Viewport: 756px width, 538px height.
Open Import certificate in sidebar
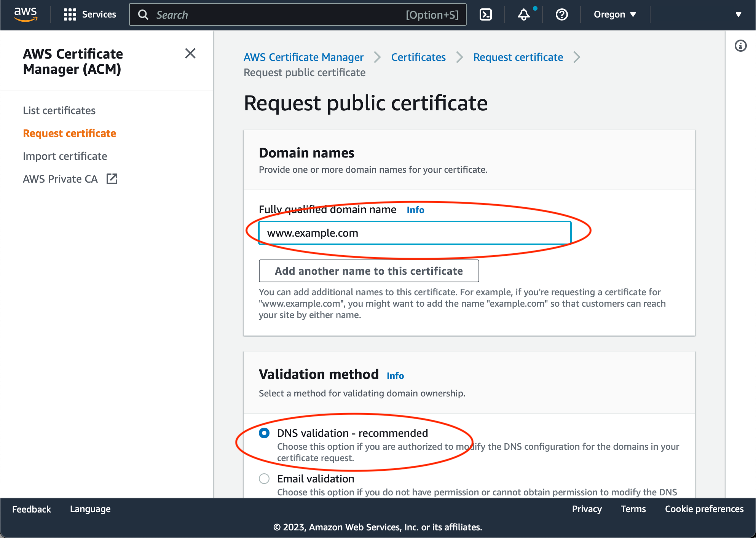[65, 156]
